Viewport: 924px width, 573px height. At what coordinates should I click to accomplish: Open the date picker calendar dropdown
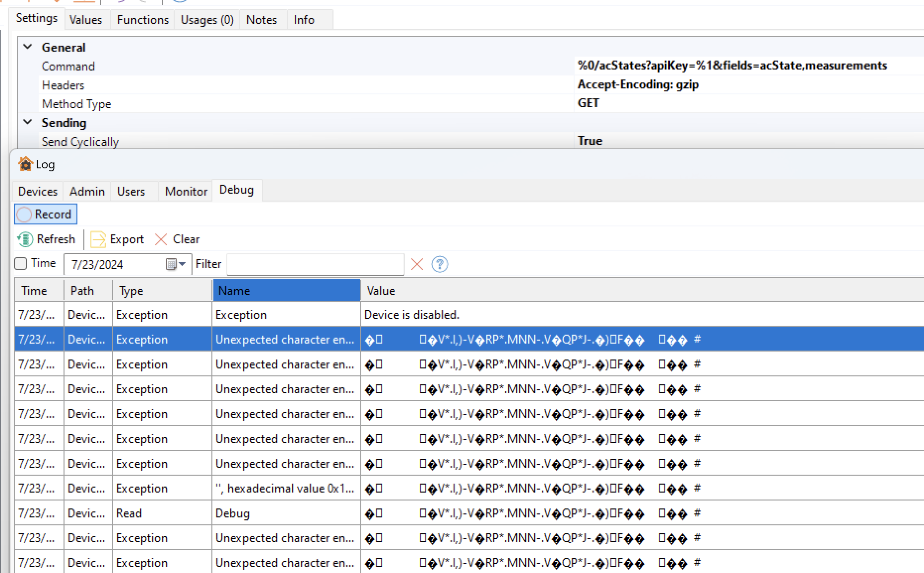(175, 265)
